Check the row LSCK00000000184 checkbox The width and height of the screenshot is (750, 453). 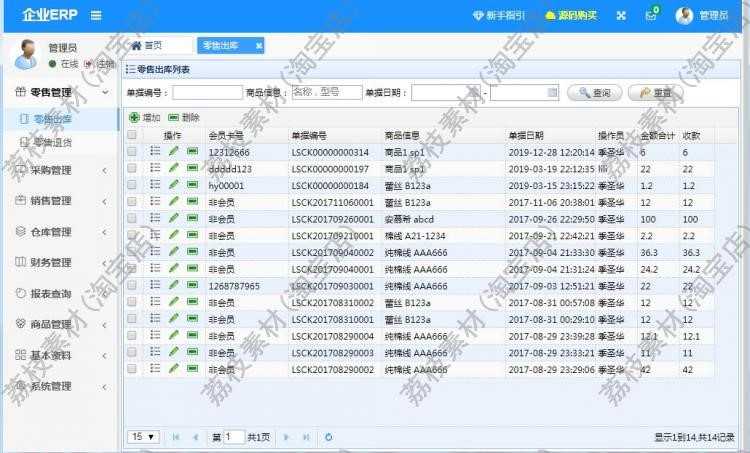click(x=132, y=185)
